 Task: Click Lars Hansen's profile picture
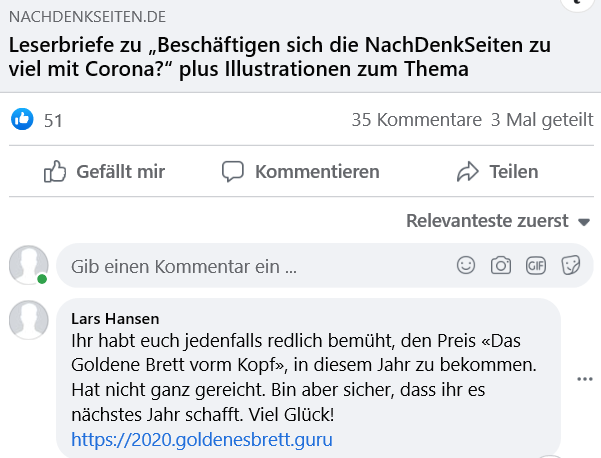point(28,319)
